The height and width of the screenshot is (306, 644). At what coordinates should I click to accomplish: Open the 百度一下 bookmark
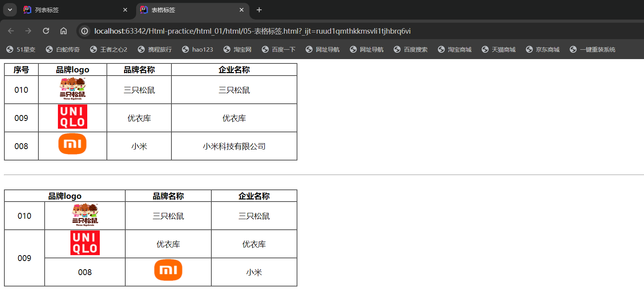pos(279,49)
